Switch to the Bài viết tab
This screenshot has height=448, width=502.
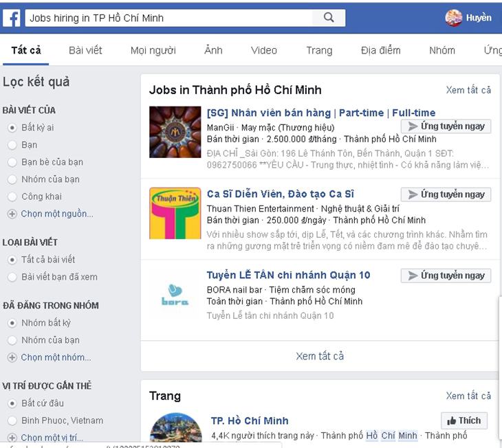point(85,50)
